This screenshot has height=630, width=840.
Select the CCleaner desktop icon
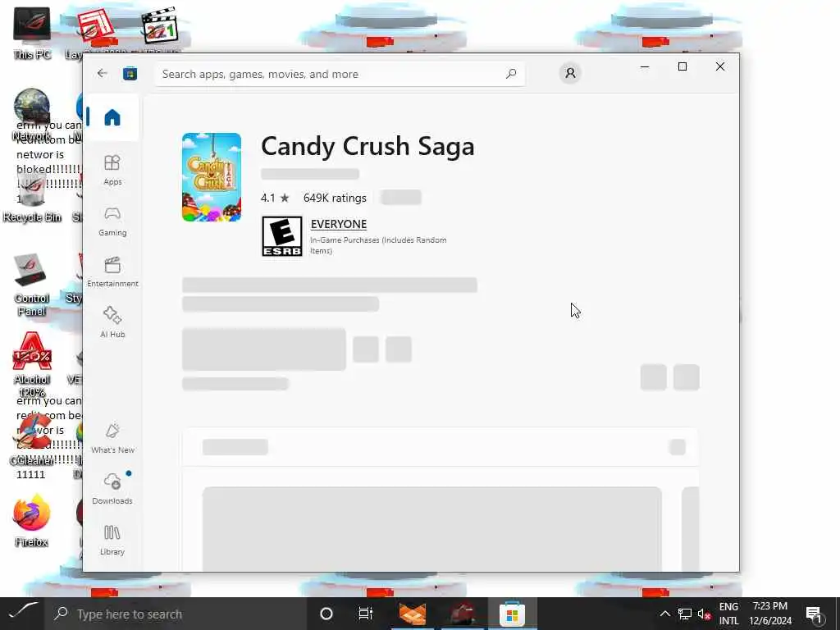(32, 441)
